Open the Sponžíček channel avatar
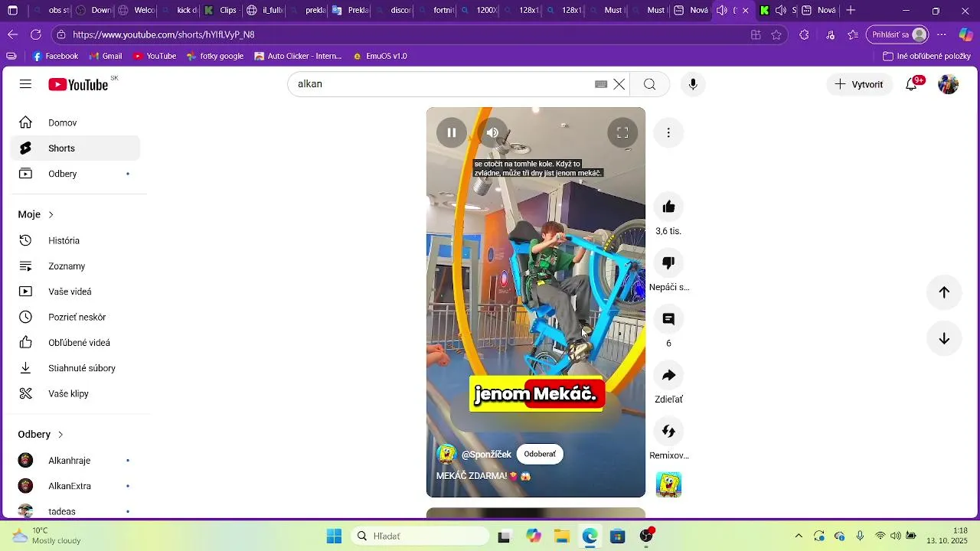Screen dimensions: 980x551 [x=446, y=454]
